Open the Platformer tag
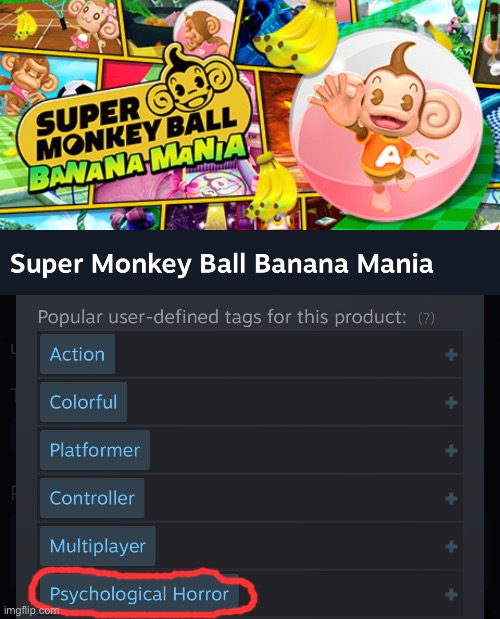 click(95, 450)
